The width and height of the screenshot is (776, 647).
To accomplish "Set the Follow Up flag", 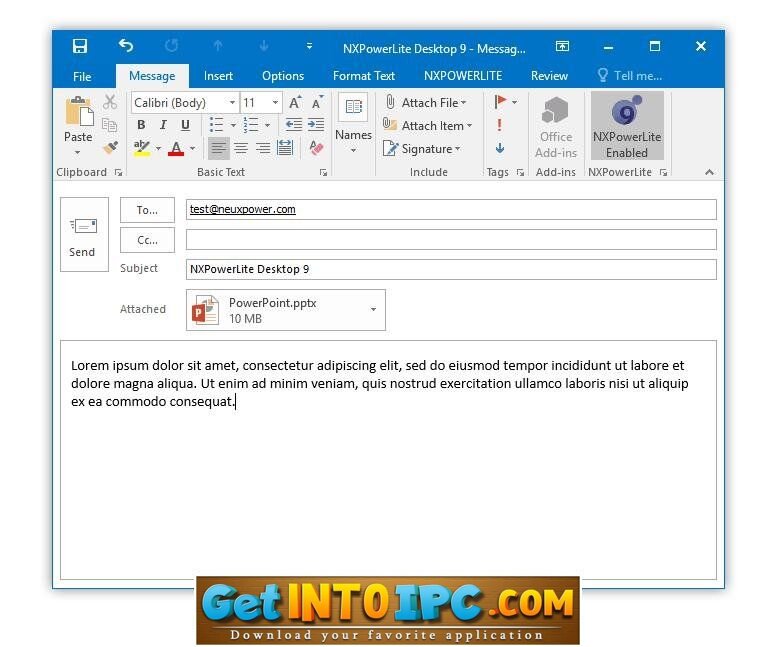I will (500, 102).
